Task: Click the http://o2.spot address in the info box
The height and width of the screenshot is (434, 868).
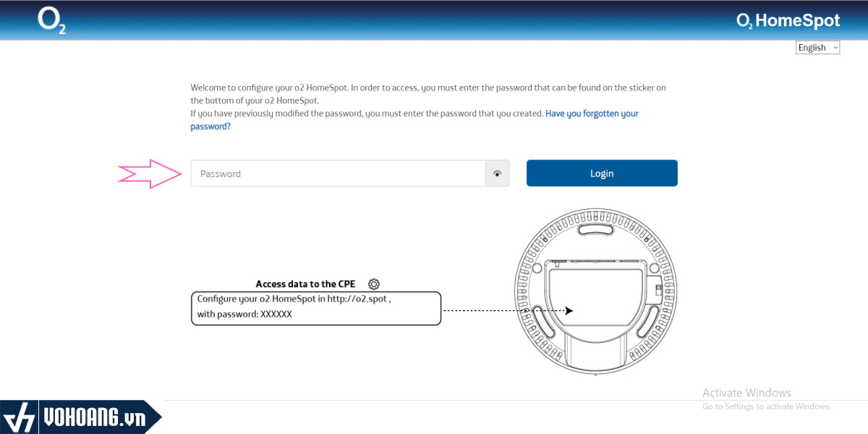Action: (358, 298)
